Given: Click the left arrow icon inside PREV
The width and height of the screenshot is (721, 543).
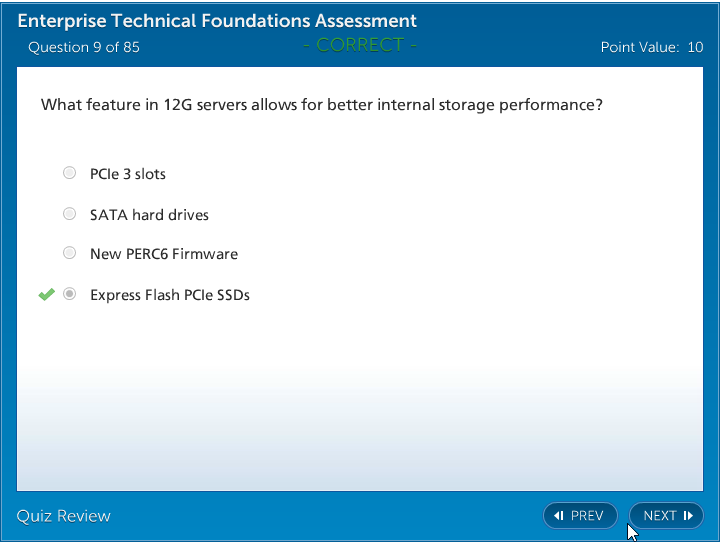Looking at the screenshot, I should [x=559, y=516].
